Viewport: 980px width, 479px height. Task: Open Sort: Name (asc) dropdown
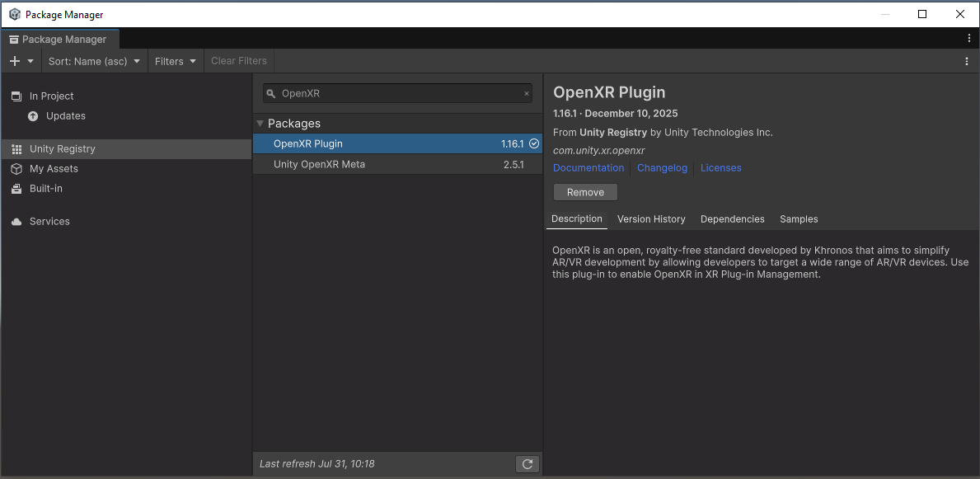coord(95,61)
